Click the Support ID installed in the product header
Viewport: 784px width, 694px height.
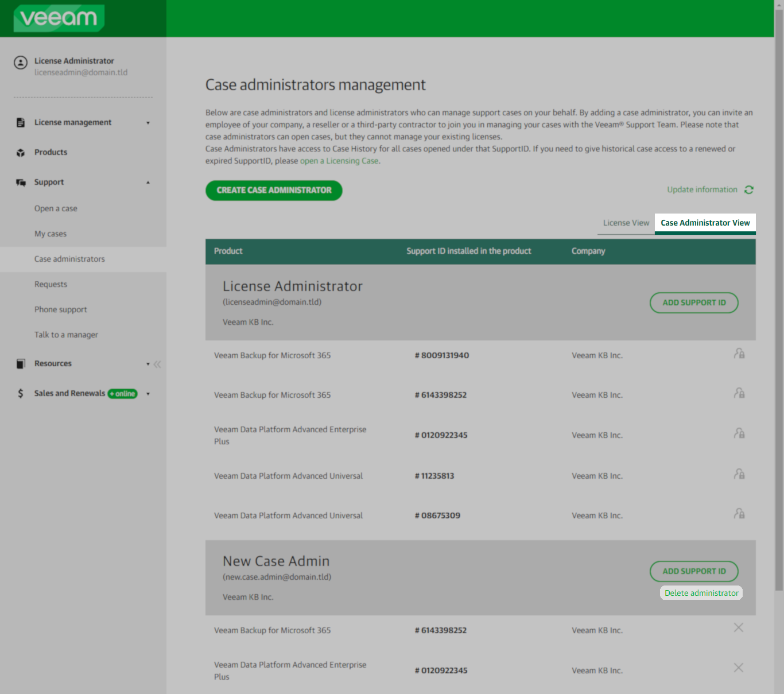tap(469, 251)
